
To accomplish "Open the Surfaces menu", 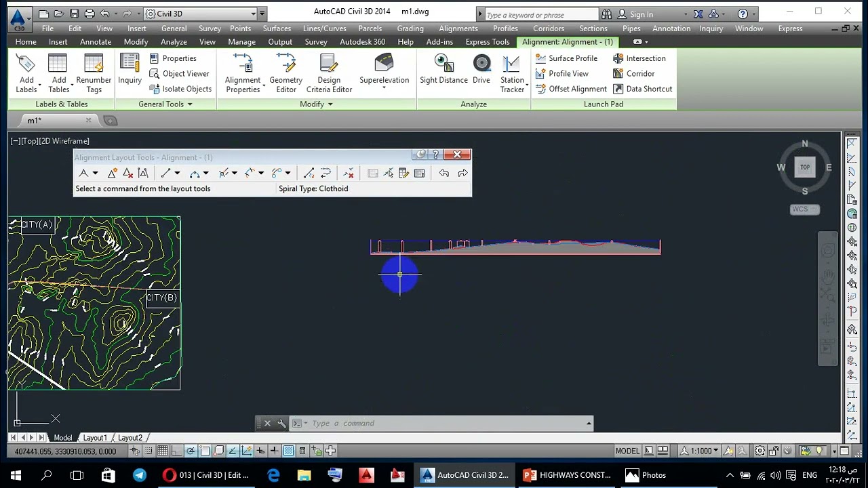I will [277, 28].
